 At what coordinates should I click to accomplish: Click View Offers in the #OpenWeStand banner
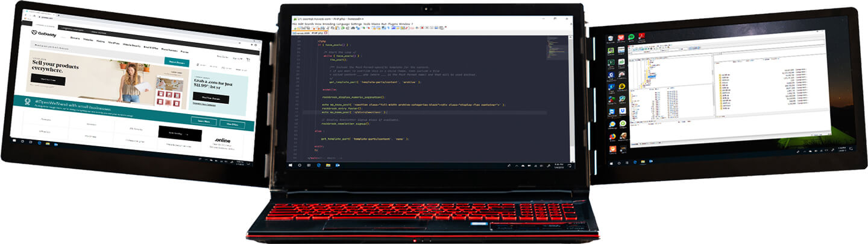pos(232,124)
